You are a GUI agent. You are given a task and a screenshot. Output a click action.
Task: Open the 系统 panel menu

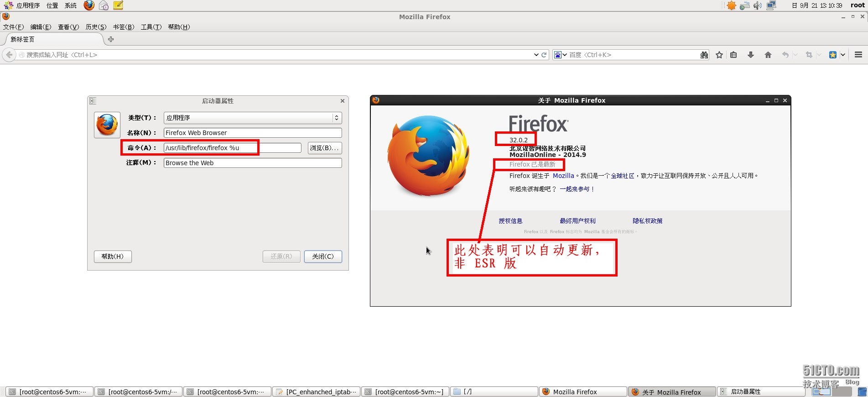(71, 5)
